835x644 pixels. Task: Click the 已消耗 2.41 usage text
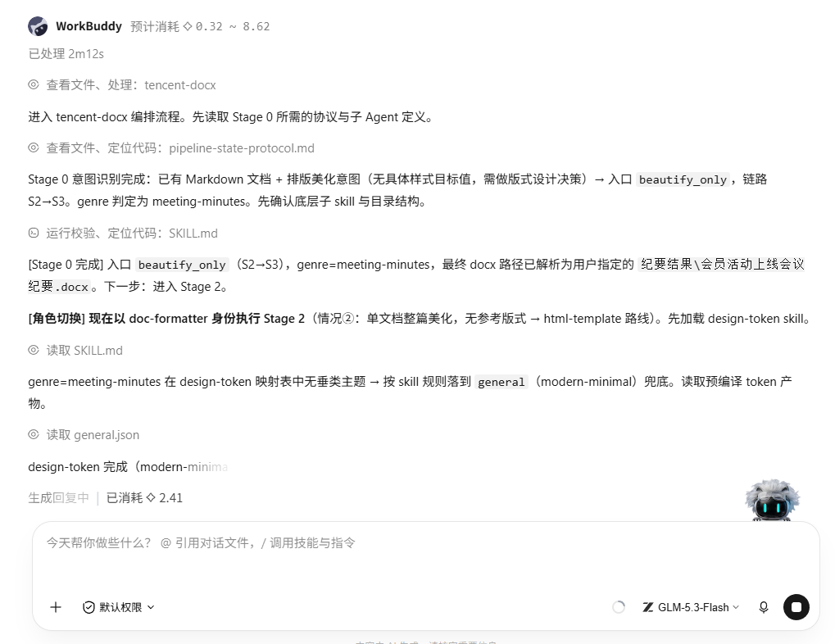pos(144,498)
